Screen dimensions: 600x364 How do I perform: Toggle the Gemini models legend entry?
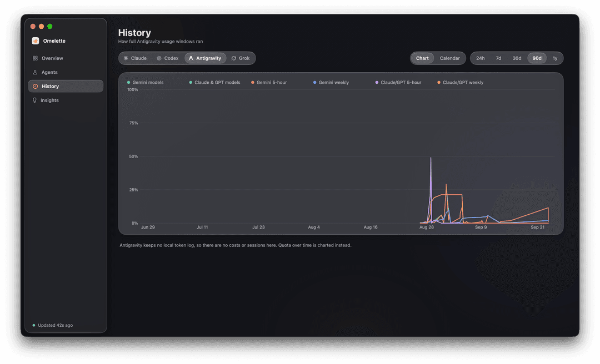pos(145,83)
